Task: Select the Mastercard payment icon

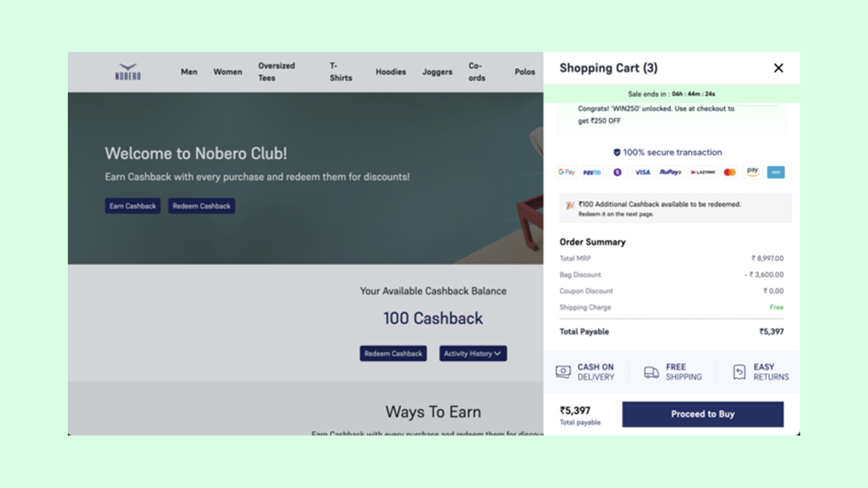Action: click(730, 172)
